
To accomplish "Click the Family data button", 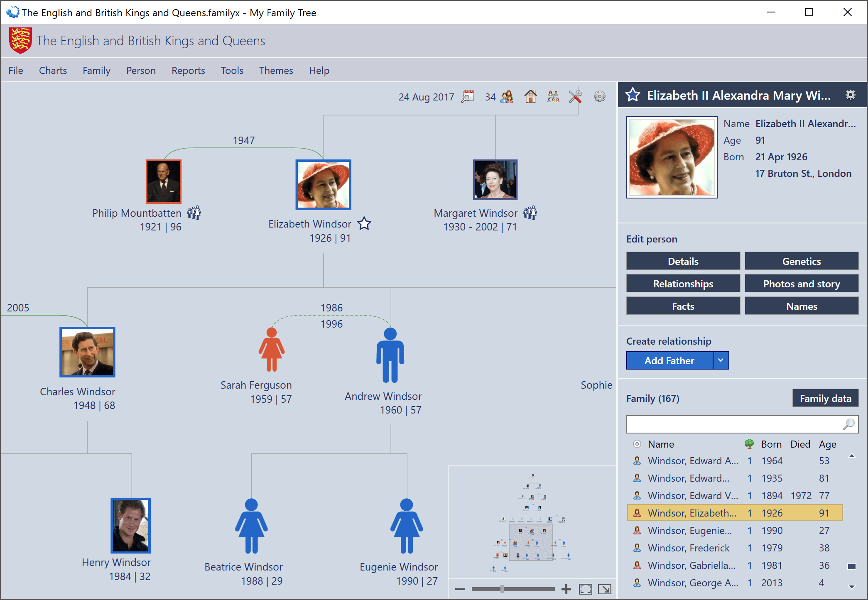I will tap(825, 398).
